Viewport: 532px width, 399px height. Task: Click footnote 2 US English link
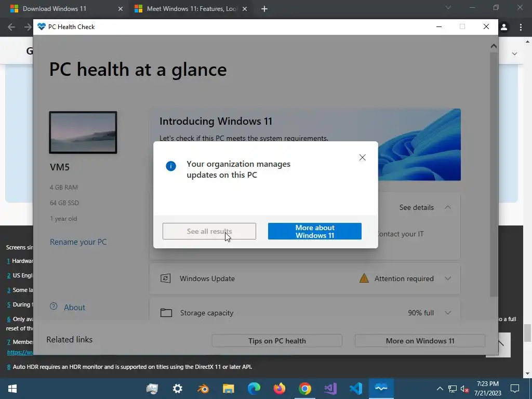[x=9, y=275]
